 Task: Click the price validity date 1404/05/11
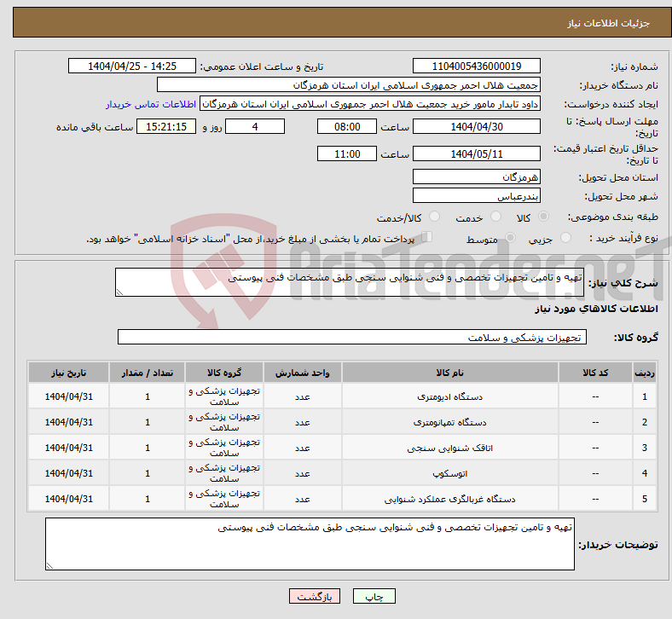point(476,153)
